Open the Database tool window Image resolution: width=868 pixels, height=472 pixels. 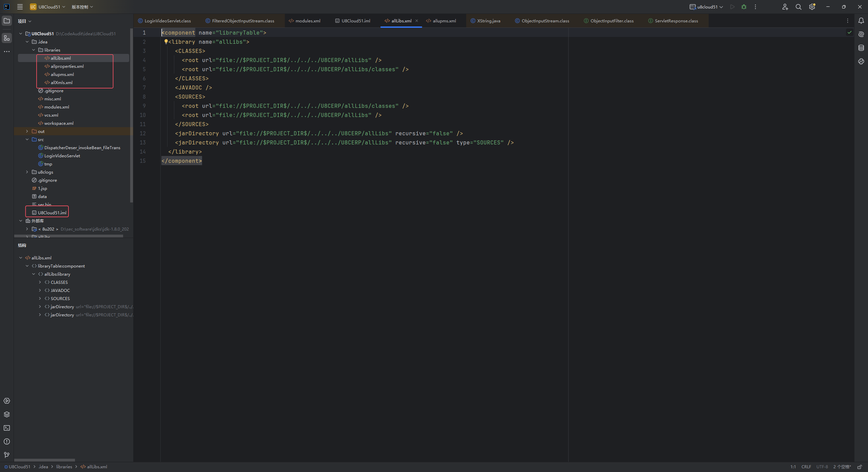(x=861, y=48)
